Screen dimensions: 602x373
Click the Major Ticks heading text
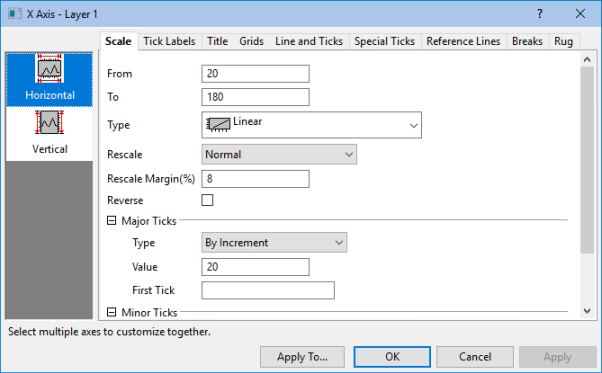click(149, 221)
